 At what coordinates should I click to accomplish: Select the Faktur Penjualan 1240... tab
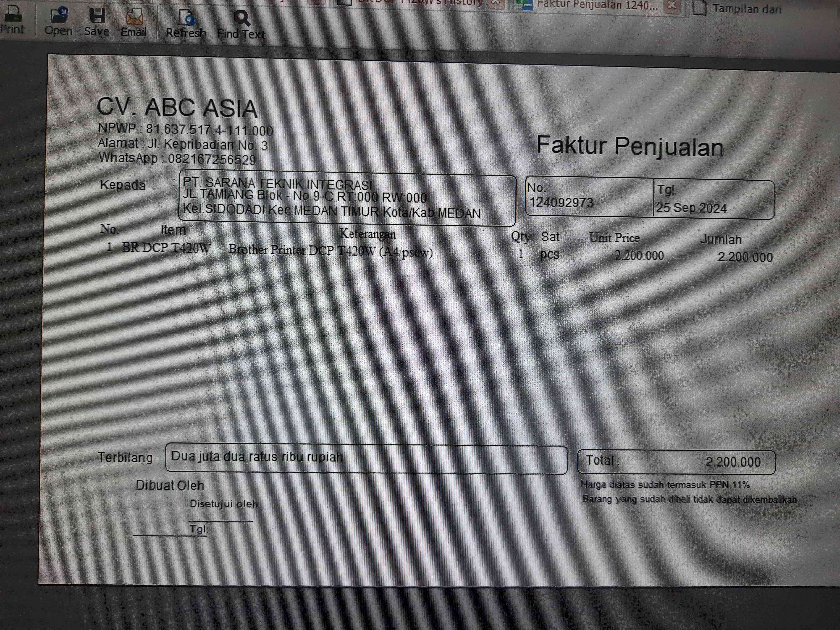click(598, 5)
